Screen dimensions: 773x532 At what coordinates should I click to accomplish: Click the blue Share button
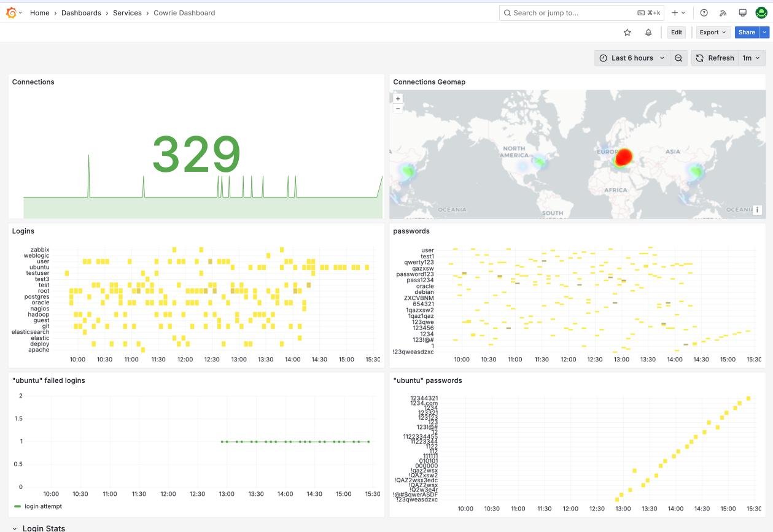(747, 33)
